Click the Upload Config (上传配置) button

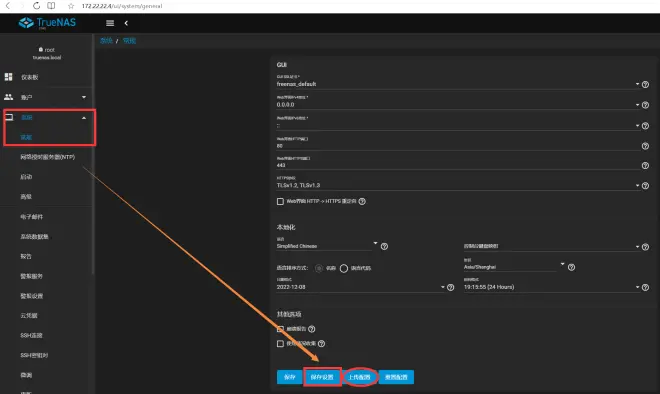359,377
